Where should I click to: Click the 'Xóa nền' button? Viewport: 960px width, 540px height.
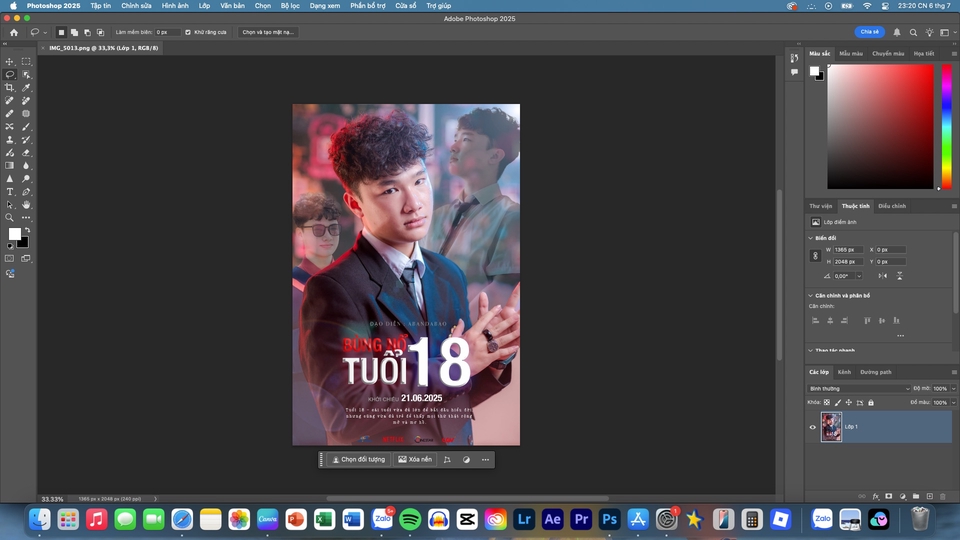point(415,460)
